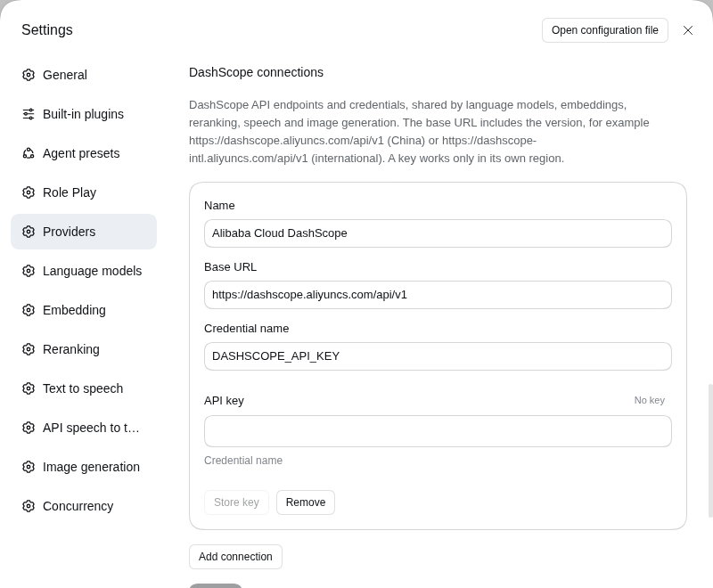Click the Built-in plugins sliders icon
The image size is (713, 588).
tap(29, 114)
